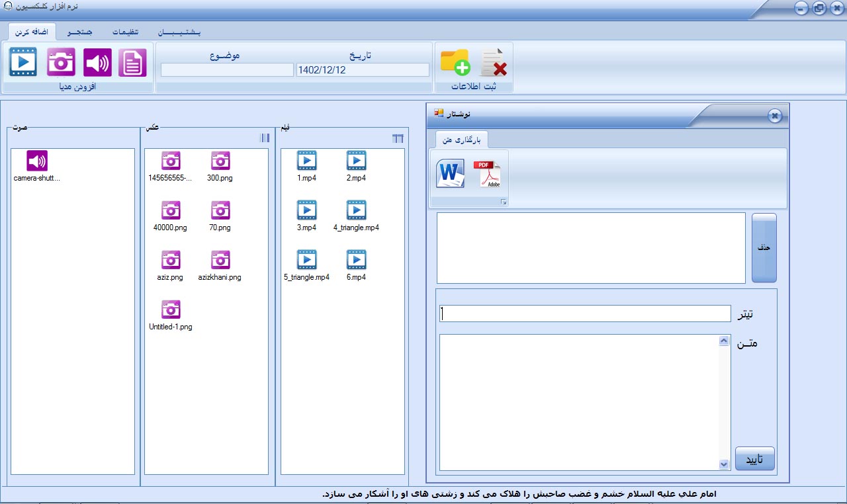Click the add photo camera icon
847x504 pixels.
(61, 63)
